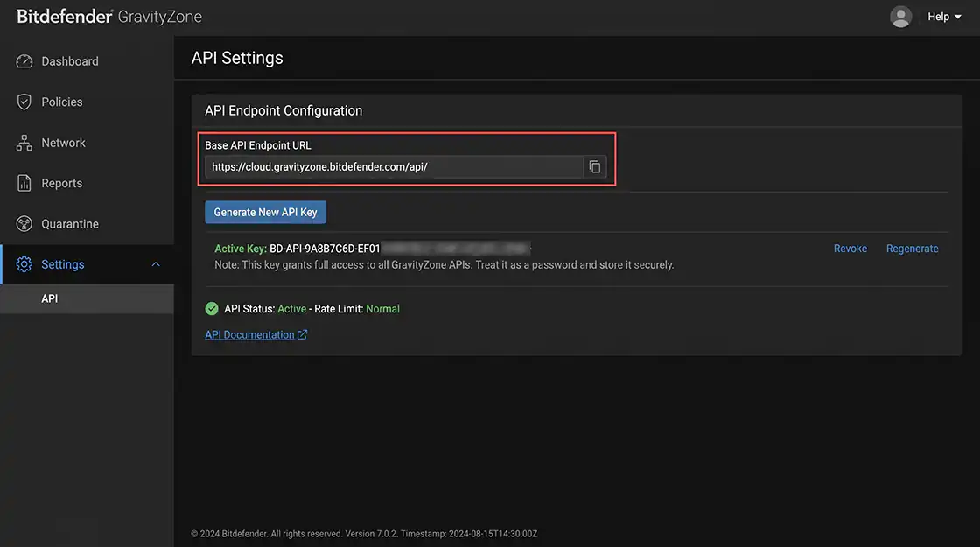
Task: Click the Reports document icon
Action: coord(24,183)
